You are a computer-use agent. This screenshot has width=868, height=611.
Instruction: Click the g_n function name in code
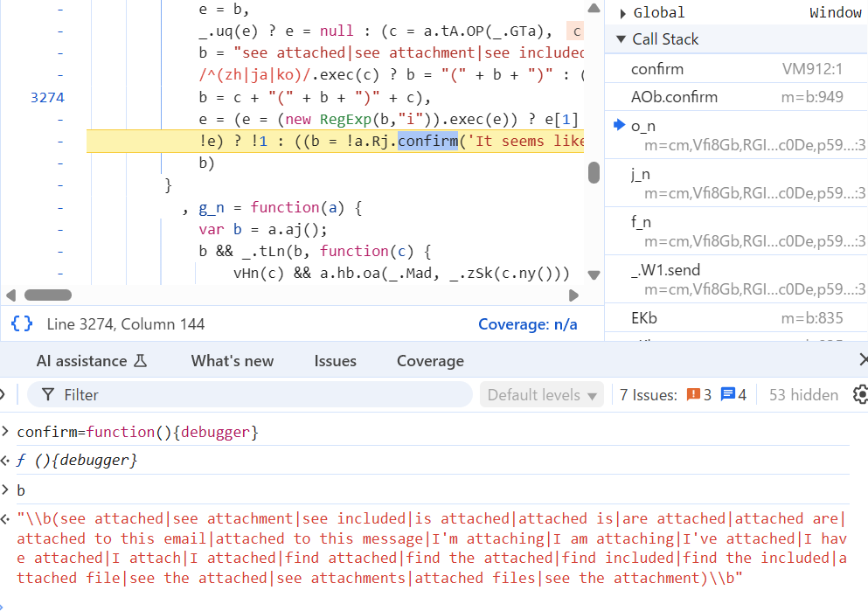[212, 207]
